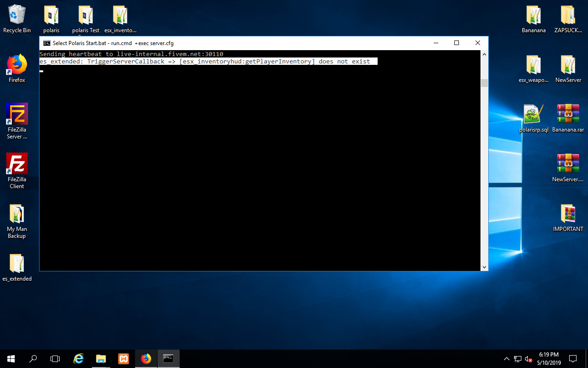Image resolution: width=588 pixels, height=368 pixels.
Task: Show hidden system tray icons chevron
Action: coord(507,359)
